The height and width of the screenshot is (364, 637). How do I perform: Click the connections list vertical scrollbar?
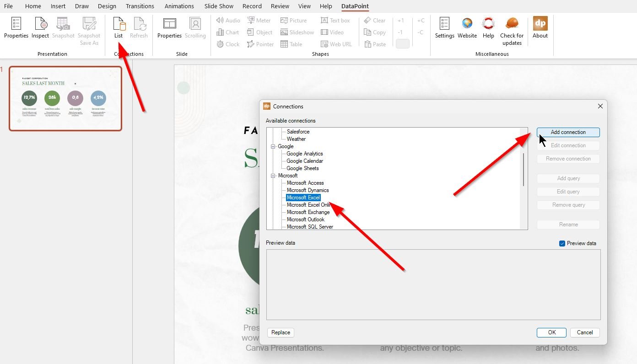pyautogui.click(x=524, y=169)
